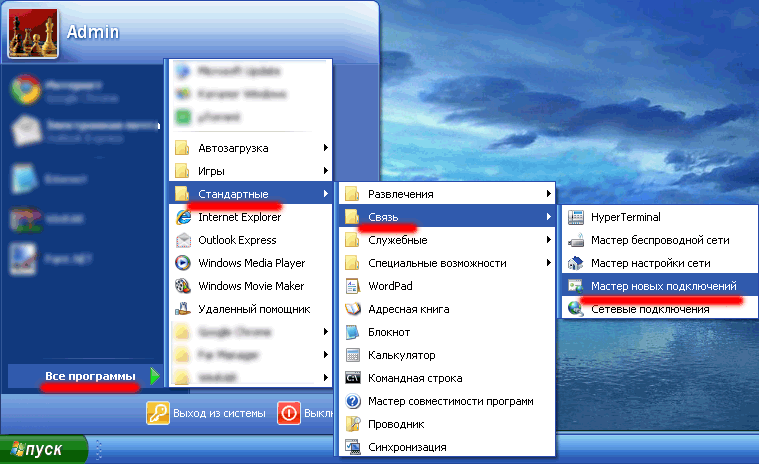759x464 pixels.
Task: Open Сетевые подключения icon
Action: coord(576,309)
